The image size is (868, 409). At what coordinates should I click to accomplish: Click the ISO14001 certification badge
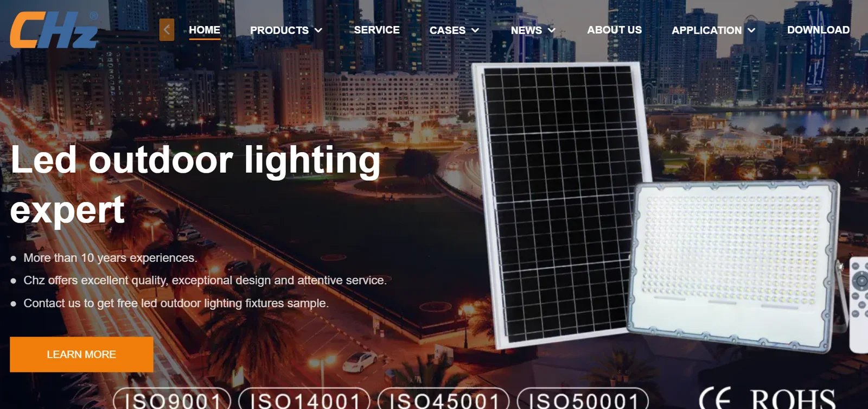304,399
